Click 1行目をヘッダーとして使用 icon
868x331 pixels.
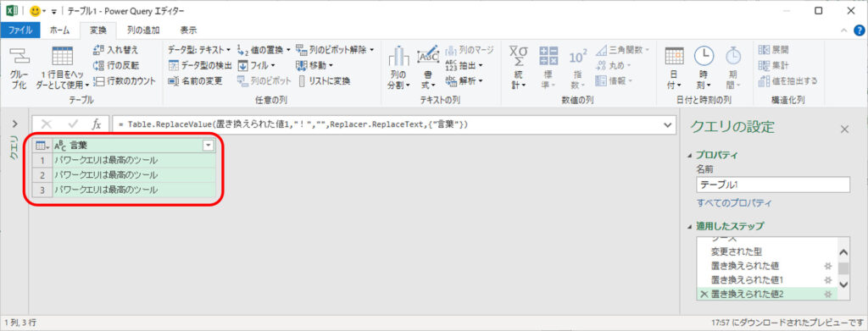(x=62, y=57)
